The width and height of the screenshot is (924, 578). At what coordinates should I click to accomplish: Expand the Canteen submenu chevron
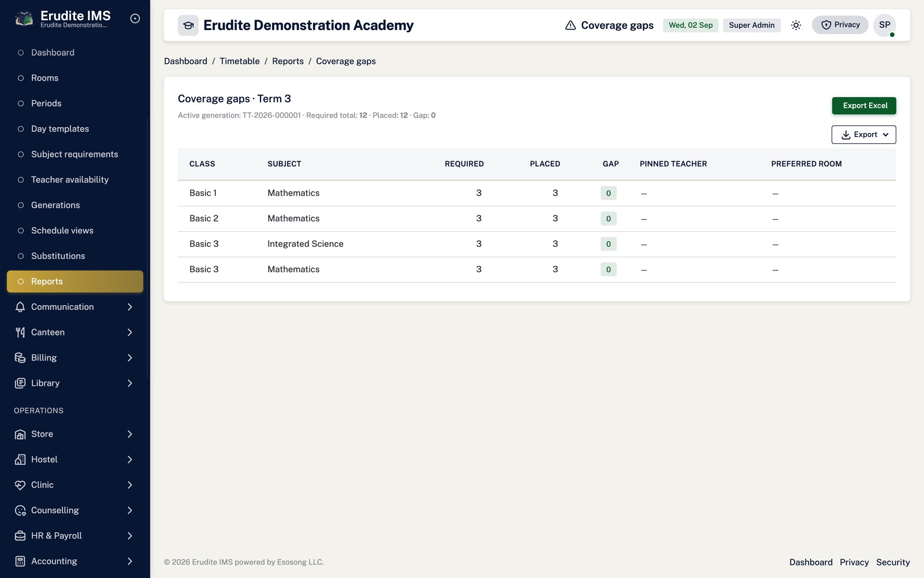point(130,332)
